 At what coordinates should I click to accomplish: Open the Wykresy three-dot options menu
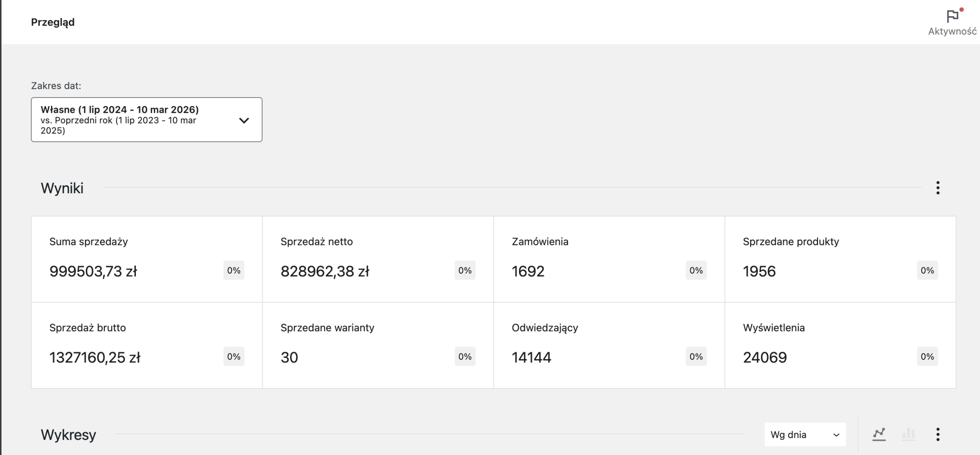tap(938, 434)
